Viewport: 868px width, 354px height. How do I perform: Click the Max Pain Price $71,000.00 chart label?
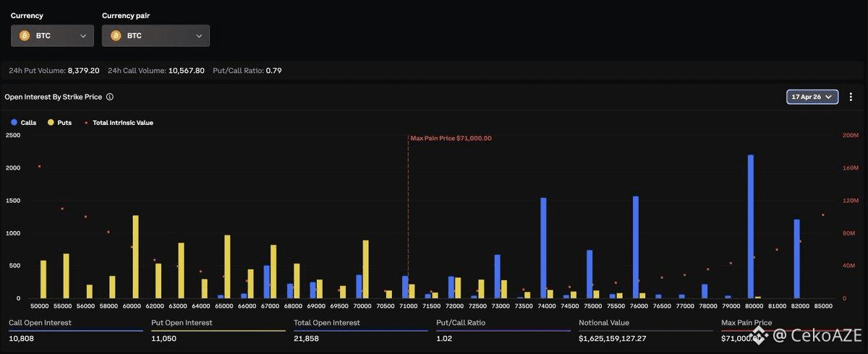pos(451,138)
